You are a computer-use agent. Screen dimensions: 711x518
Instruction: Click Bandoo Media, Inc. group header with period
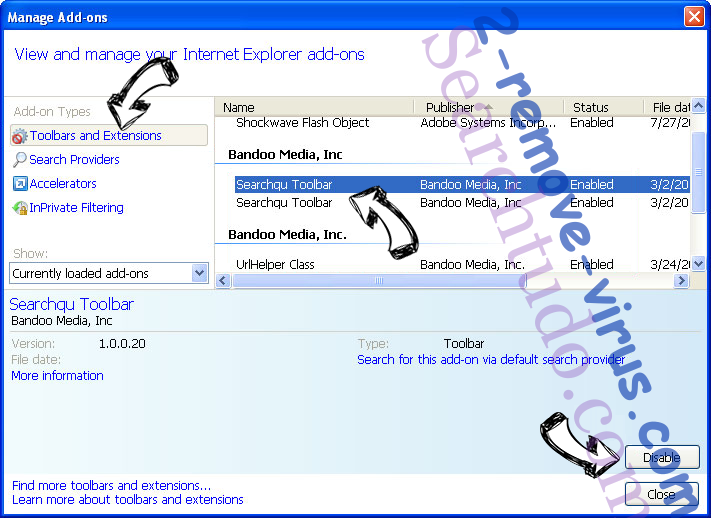[x=287, y=235]
